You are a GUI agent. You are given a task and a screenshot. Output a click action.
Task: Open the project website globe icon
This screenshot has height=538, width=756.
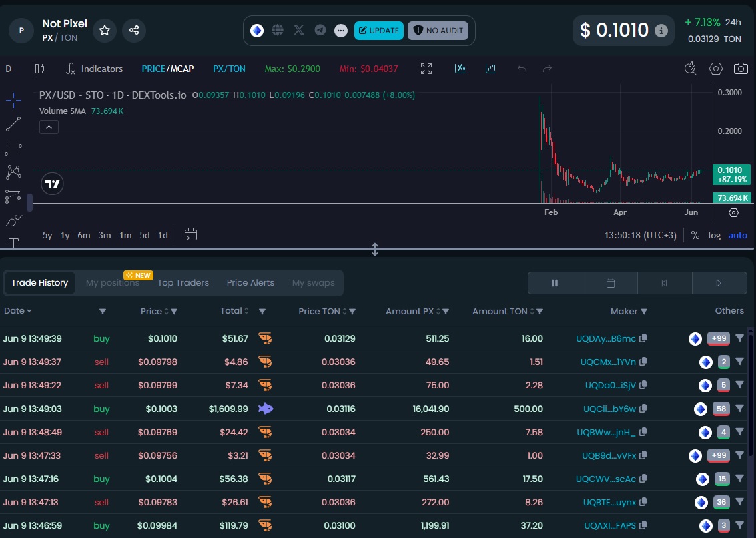pos(277,31)
